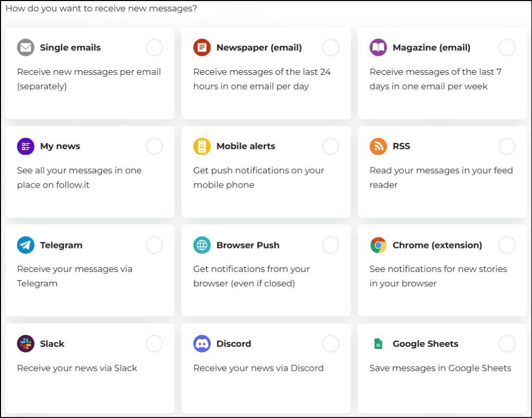
Task: Click the 'Browser Push' title text
Action: click(x=248, y=245)
